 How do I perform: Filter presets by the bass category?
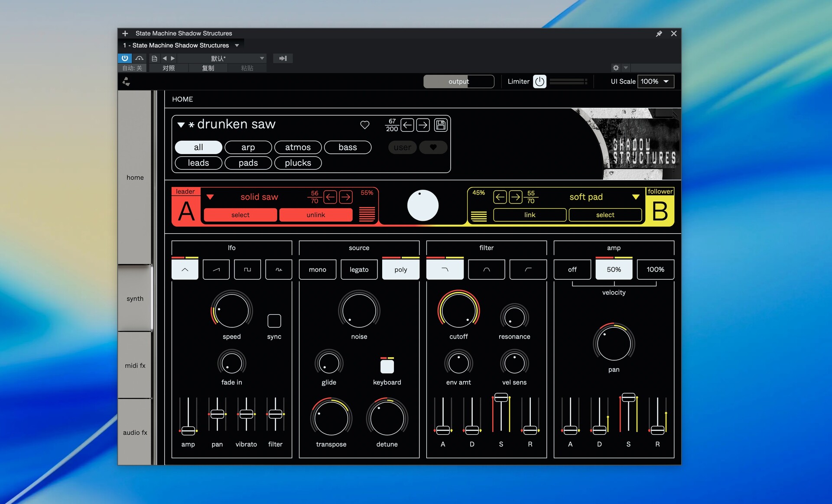click(348, 147)
